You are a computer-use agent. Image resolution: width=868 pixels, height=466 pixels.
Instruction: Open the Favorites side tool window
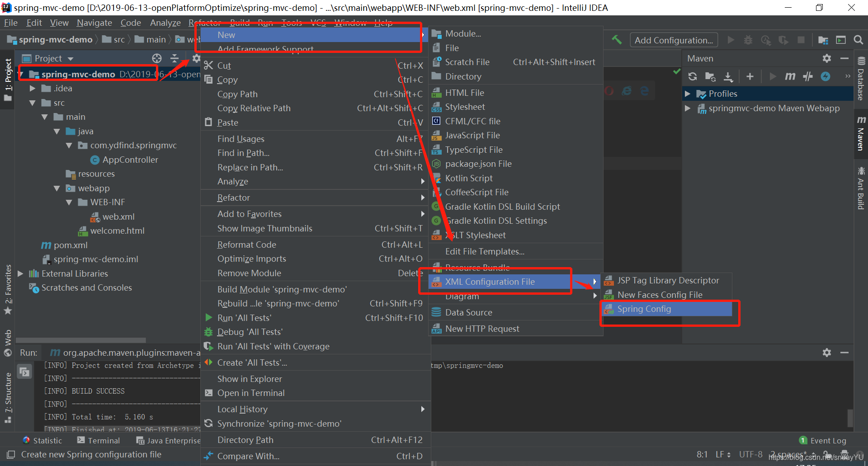(8, 289)
